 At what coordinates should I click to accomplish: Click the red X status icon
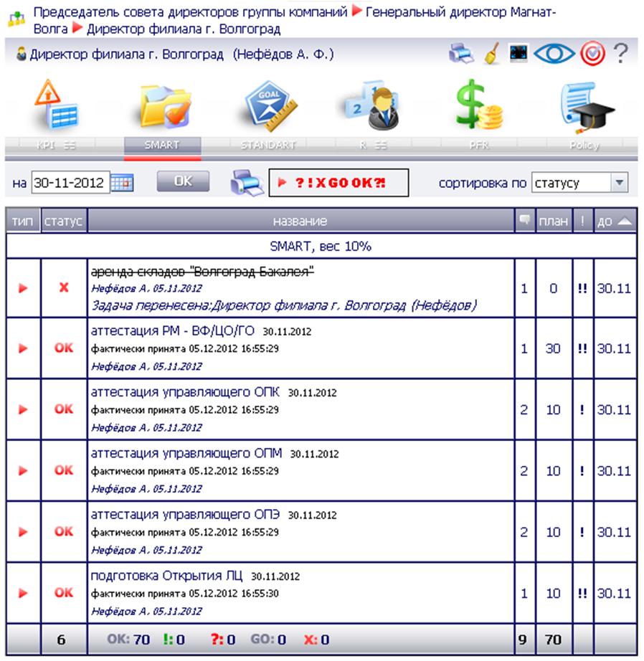[x=64, y=288]
